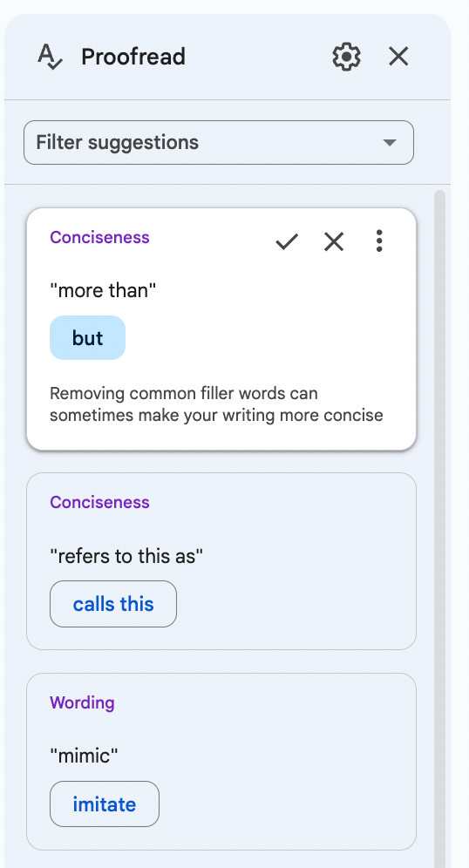Open Proofread settings gear

(x=346, y=57)
